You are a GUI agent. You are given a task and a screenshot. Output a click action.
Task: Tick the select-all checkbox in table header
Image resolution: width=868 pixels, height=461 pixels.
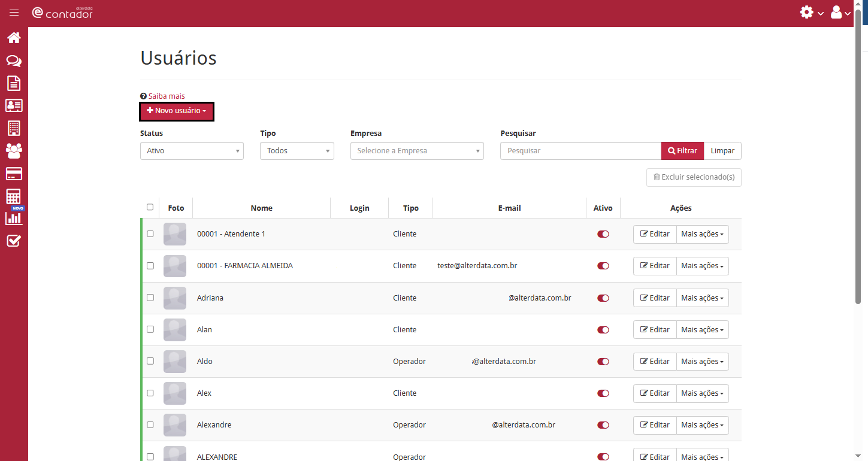[150, 208]
